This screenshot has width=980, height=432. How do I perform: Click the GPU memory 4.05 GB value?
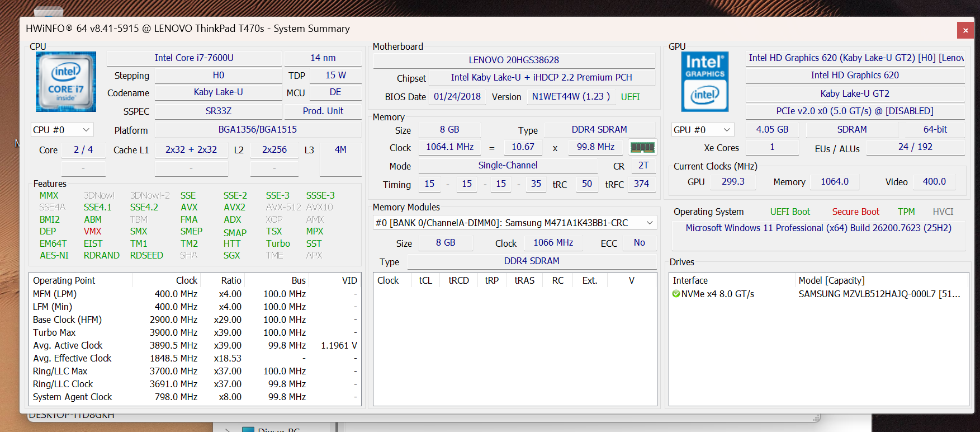(772, 130)
